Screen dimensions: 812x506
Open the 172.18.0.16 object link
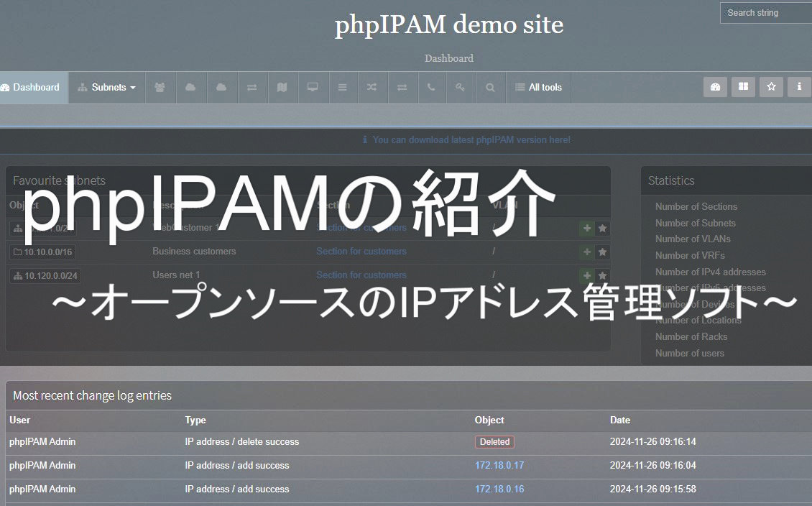[499, 489]
